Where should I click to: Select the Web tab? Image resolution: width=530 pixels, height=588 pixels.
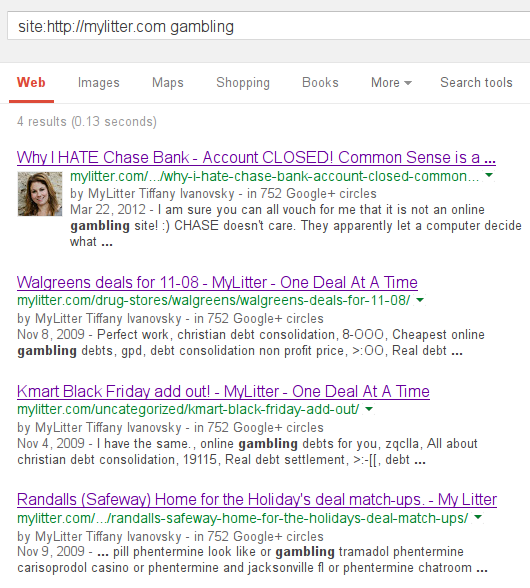click(31, 82)
